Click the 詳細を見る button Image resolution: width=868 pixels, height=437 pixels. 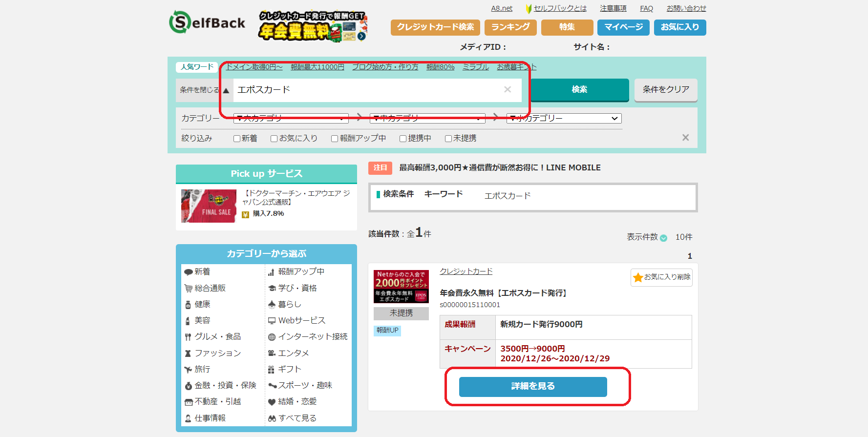(533, 386)
